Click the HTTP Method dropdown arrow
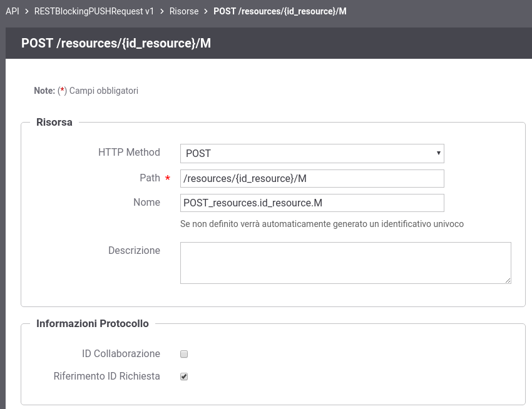Screen dimensions: 532x409 tap(438, 153)
